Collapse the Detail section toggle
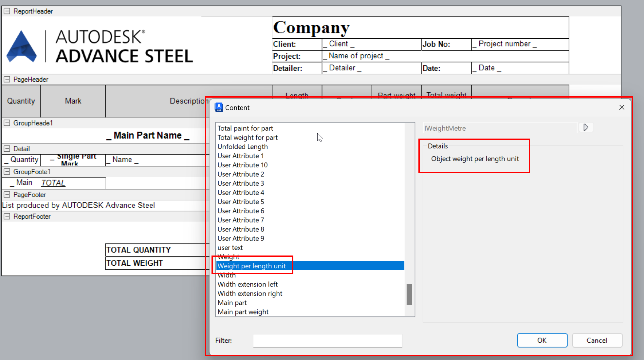The height and width of the screenshot is (360, 644). coord(7,149)
